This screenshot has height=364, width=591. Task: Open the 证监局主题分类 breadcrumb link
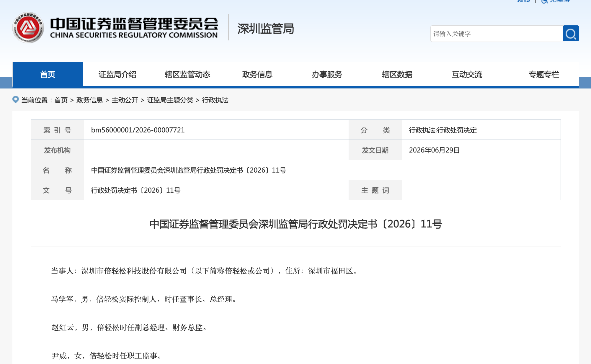170,100
